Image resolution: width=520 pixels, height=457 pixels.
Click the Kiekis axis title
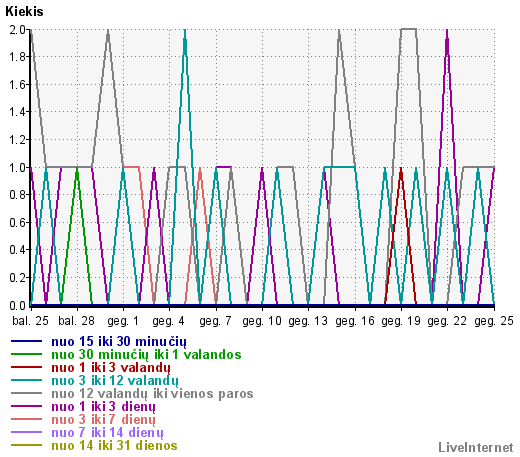tap(24, 12)
